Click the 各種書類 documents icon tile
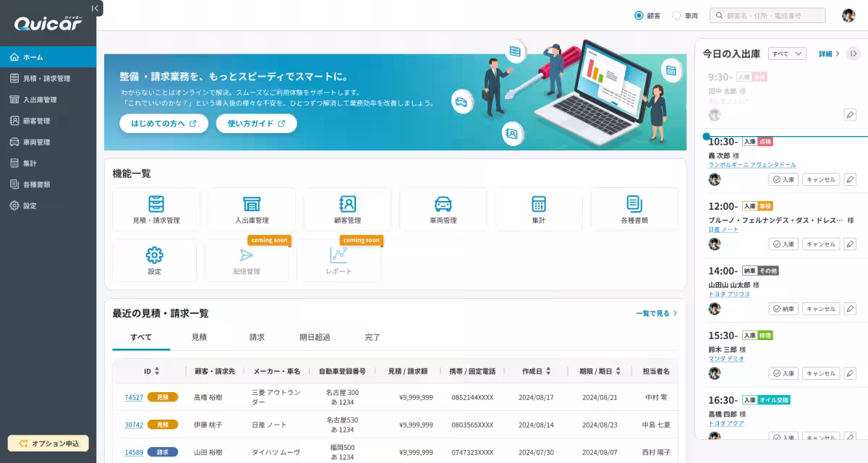The height and width of the screenshot is (463, 868). point(634,204)
